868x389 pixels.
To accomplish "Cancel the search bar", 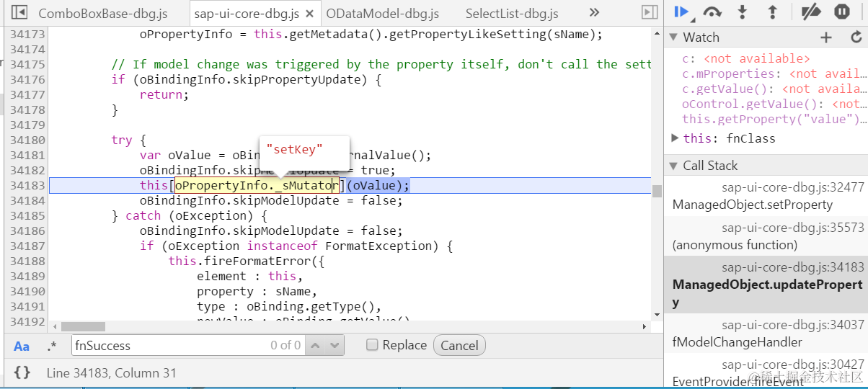I will coord(459,346).
